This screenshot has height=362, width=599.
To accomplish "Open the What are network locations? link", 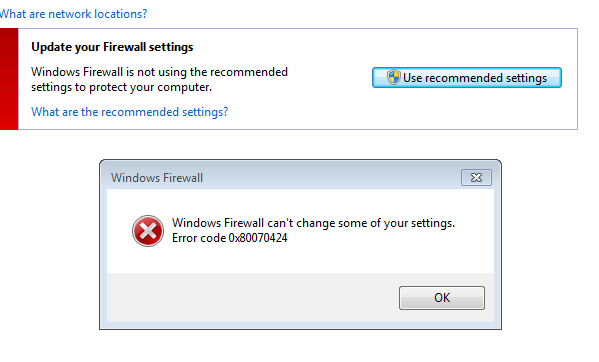I will 73,14.
